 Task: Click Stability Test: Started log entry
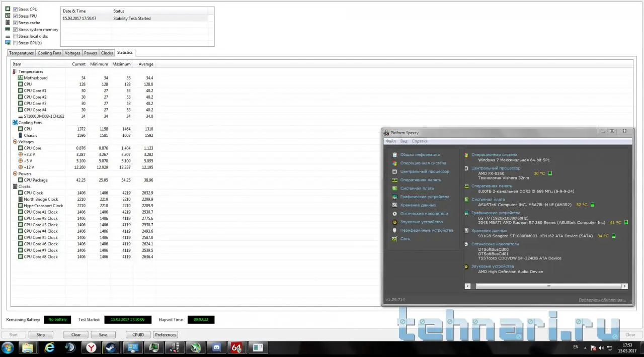pyautogui.click(x=132, y=19)
